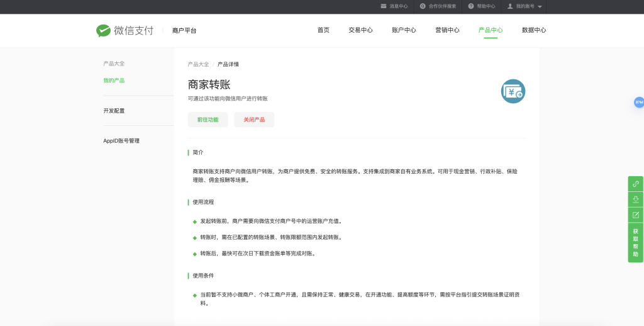Open the 营销中心 tab
Screen dimensions: 644x326
[447, 30]
